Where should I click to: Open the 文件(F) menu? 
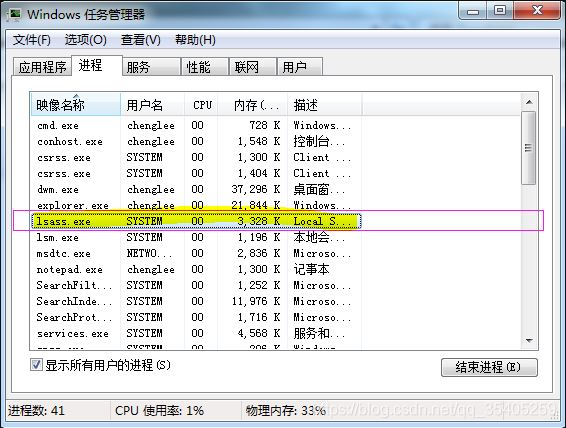point(32,40)
